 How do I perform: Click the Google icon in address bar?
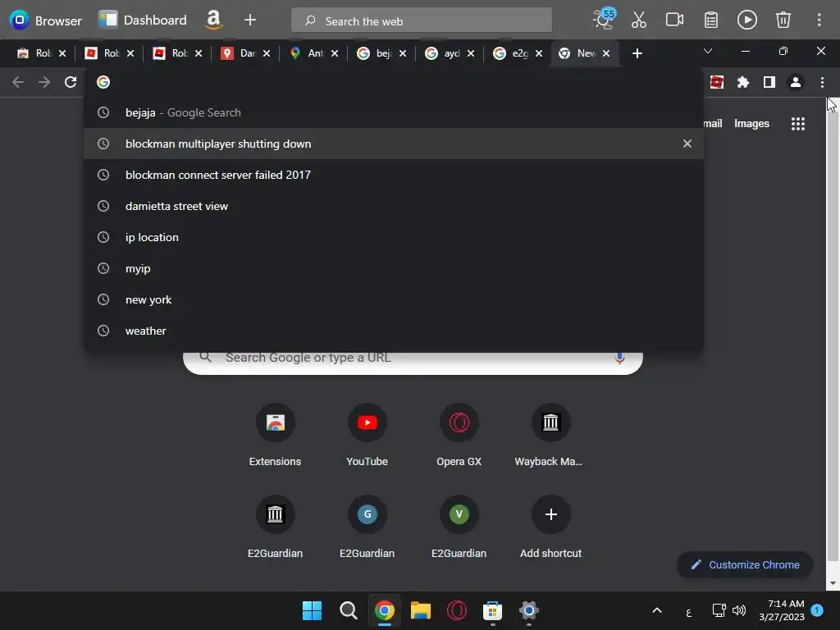point(103,82)
